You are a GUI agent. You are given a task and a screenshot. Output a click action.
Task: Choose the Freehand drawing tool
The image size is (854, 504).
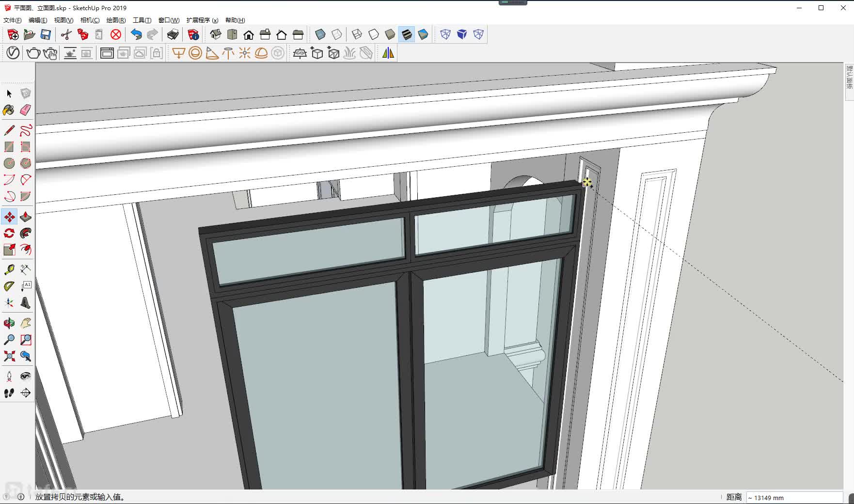(x=26, y=130)
